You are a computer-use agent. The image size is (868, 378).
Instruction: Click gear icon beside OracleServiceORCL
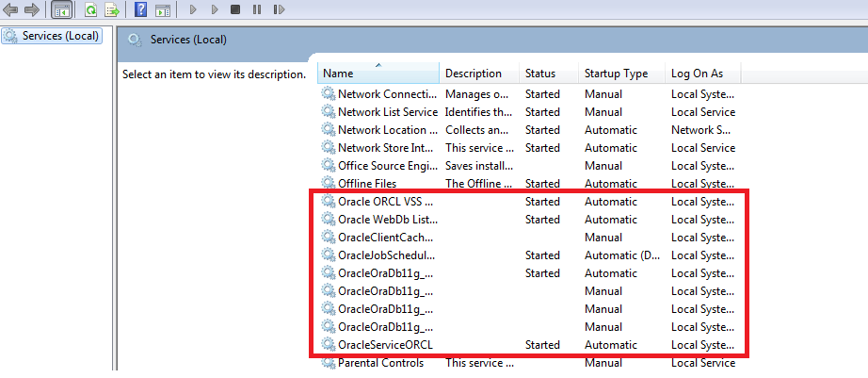point(329,345)
